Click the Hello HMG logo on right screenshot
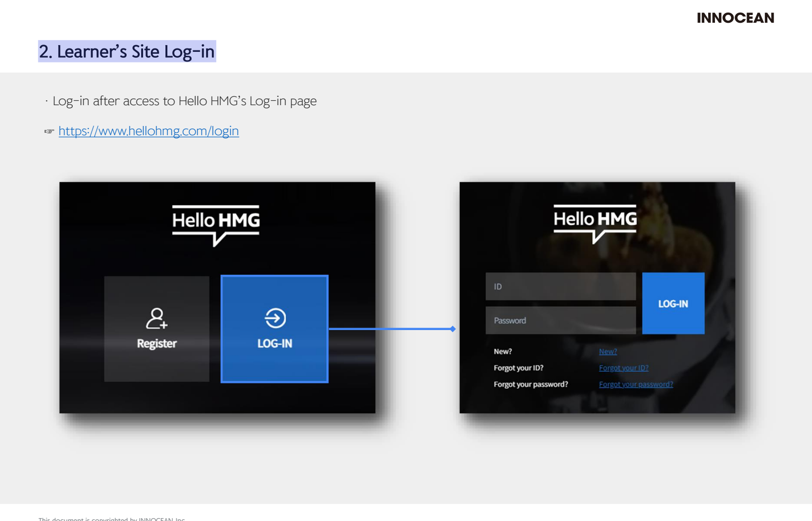This screenshot has width=812, height=521. click(x=595, y=223)
